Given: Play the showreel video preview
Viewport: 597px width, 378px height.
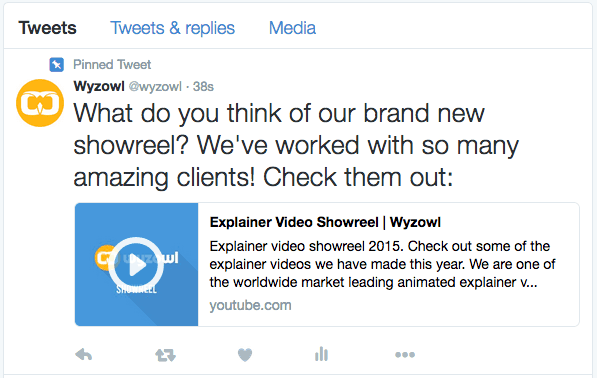Looking at the screenshot, I should tap(136, 265).
